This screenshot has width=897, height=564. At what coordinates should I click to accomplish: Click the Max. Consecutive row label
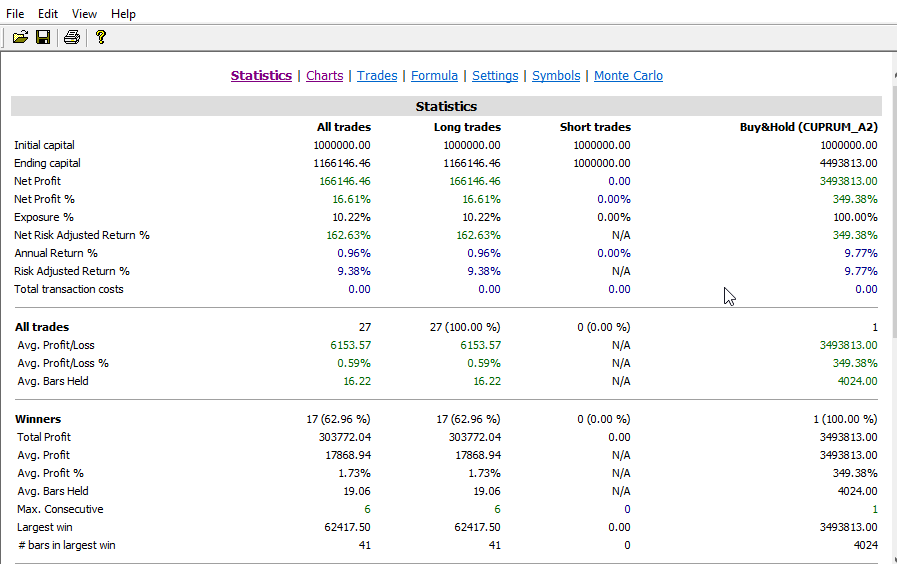click(x=60, y=509)
